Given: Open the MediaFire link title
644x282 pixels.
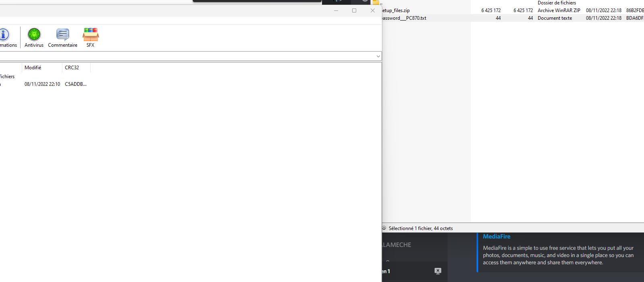Looking at the screenshot, I should [496, 236].
